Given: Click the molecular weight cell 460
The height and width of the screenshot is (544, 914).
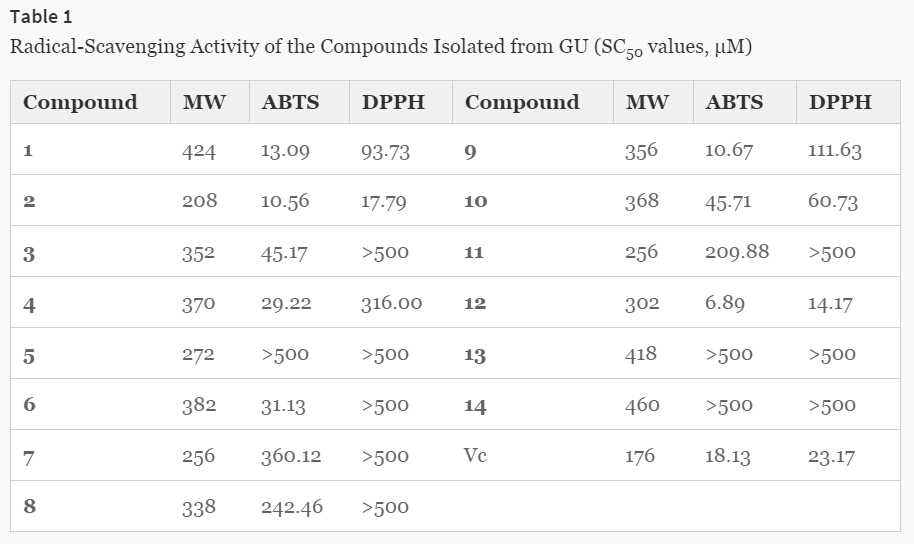Looking at the screenshot, I should click(642, 405).
